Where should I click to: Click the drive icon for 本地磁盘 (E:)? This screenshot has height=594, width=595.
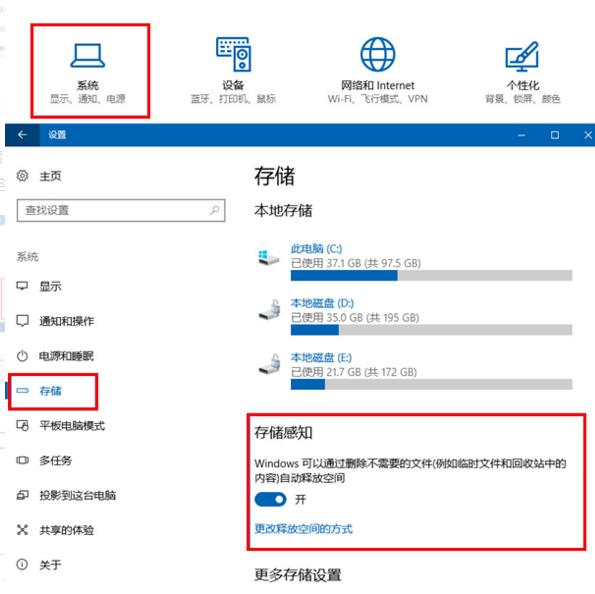[x=269, y=364]
